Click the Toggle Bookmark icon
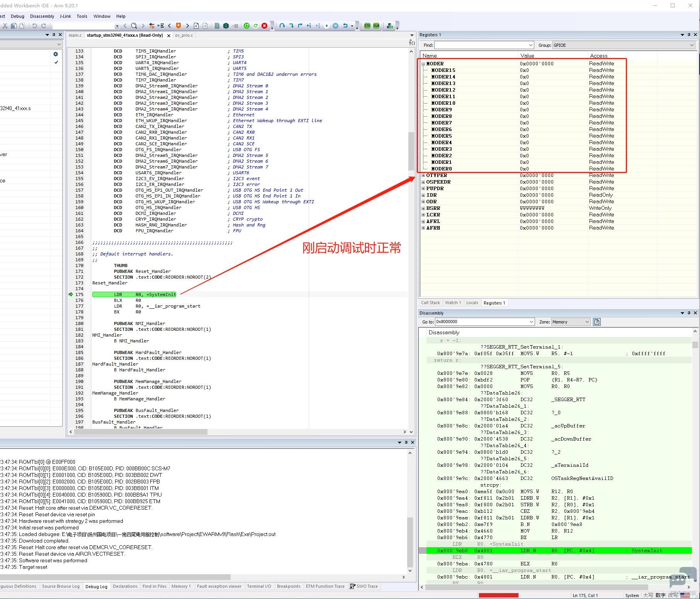 click(178, 26)
